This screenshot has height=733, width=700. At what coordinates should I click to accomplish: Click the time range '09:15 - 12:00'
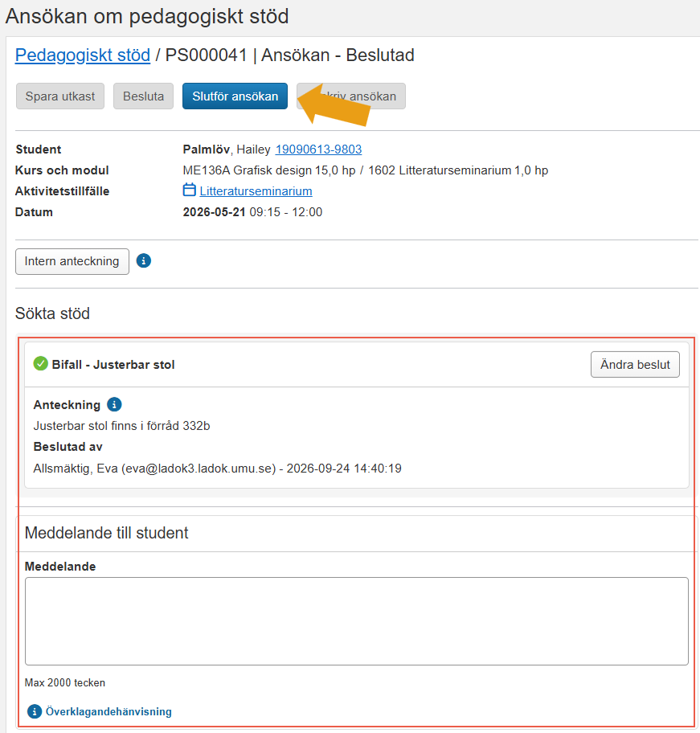pos(286,211)
